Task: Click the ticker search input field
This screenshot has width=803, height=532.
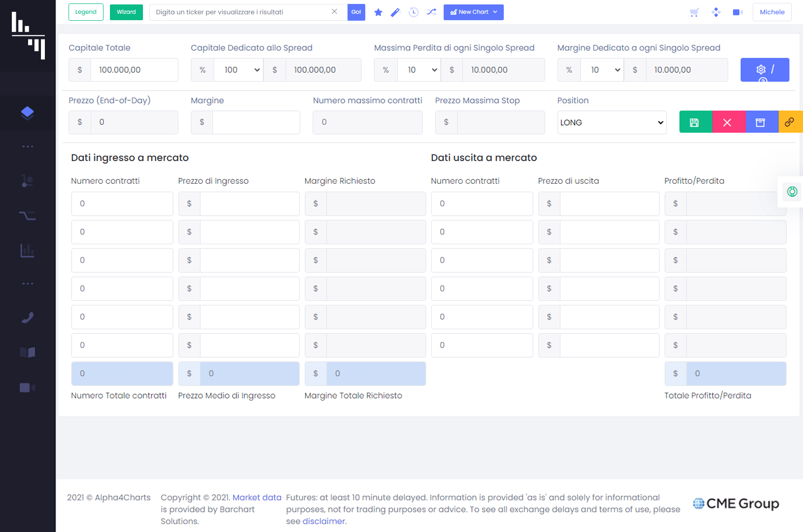Action: pyautogui.click(x=242, y=12)
